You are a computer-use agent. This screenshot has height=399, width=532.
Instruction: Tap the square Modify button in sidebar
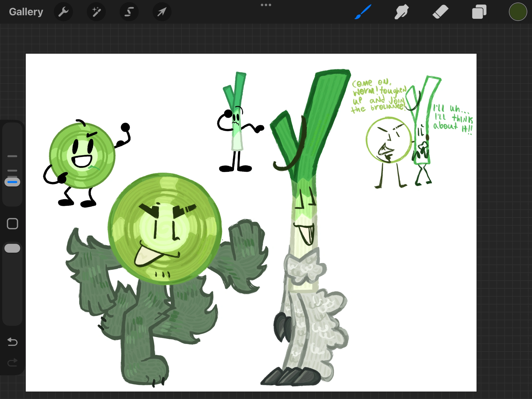tap(12, 224)
